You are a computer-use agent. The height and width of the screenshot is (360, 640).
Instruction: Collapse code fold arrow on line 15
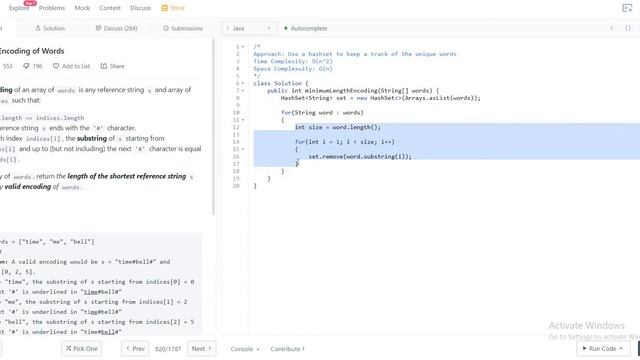pos(243,149)
